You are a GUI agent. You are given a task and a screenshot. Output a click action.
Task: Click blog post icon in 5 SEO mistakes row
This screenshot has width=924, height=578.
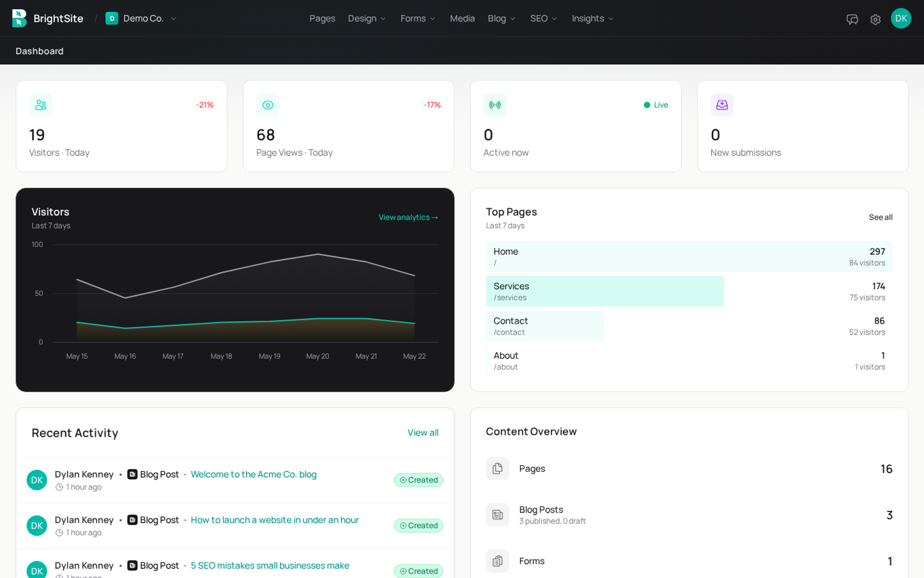132,565
